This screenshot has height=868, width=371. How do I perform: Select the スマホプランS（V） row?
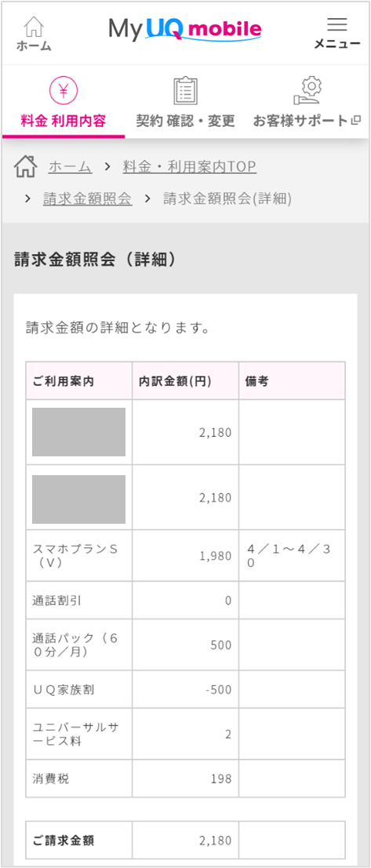click(x=185, y=556)
